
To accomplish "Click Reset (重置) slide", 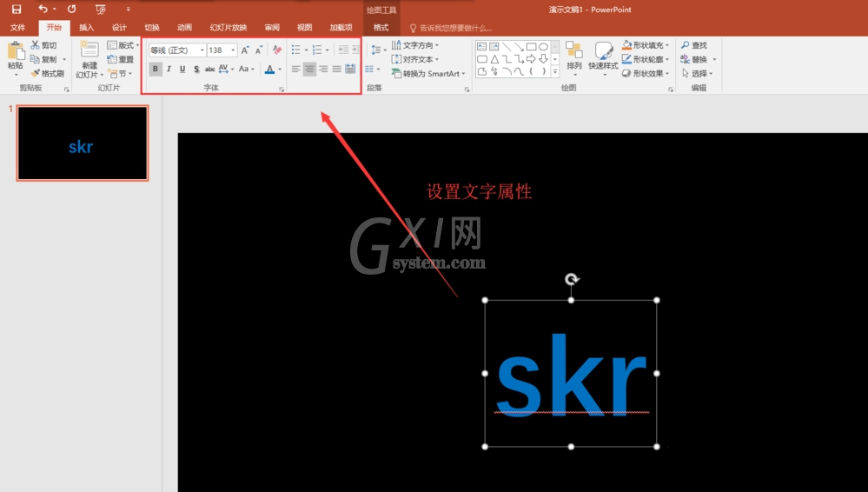I will point(121,59).
